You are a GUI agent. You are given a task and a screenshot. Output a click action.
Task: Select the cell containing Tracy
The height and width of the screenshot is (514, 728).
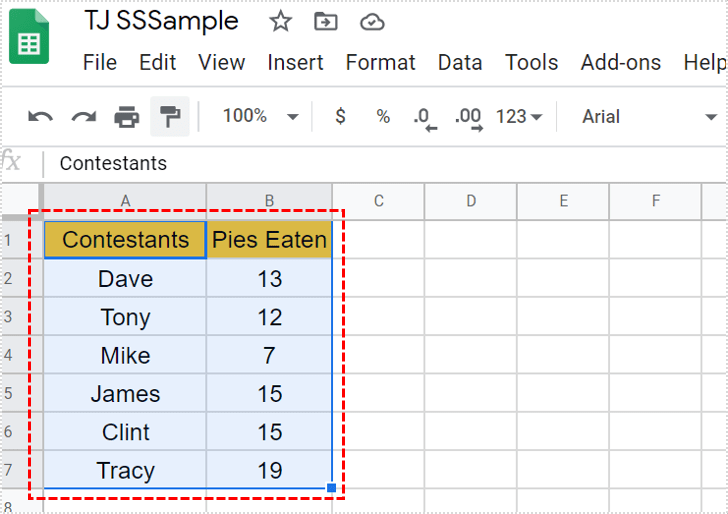[125, 470]
